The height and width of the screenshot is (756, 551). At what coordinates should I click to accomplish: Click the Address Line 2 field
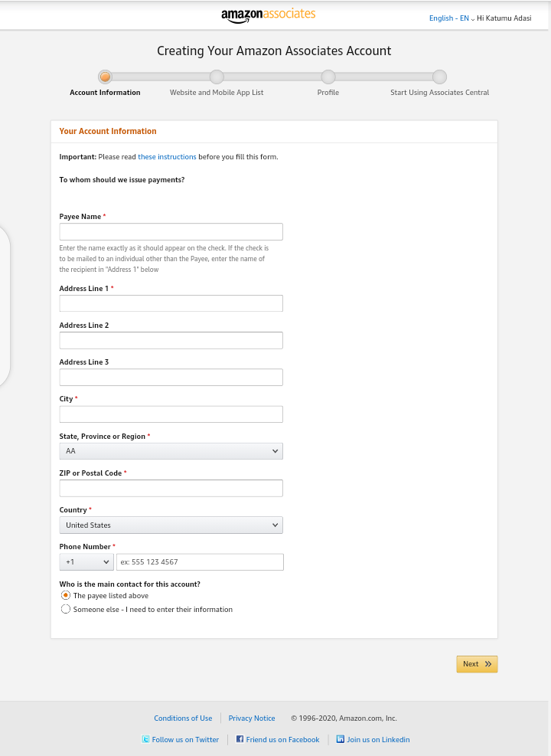[171, 340]
